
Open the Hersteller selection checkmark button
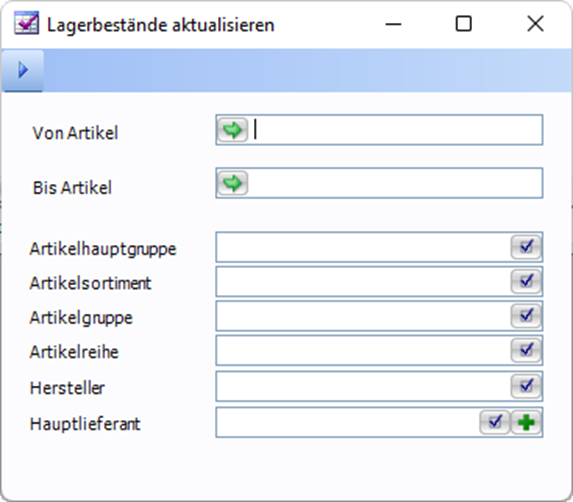(526, 386)
